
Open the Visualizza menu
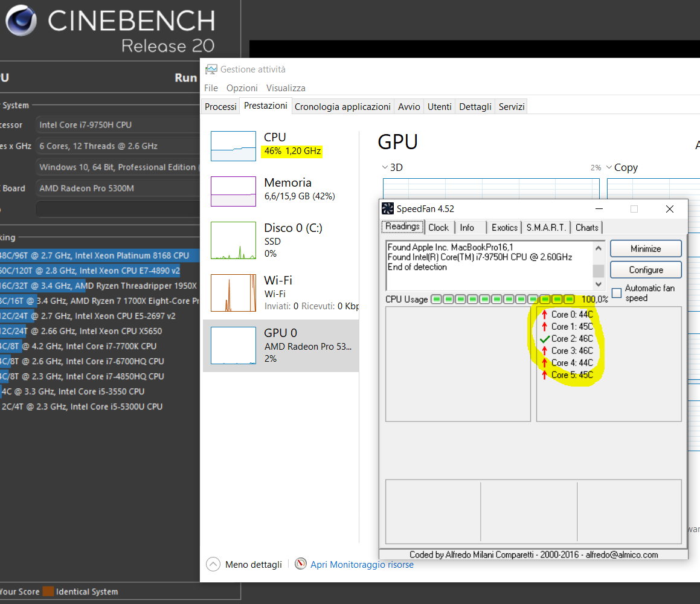coord(286,88)
